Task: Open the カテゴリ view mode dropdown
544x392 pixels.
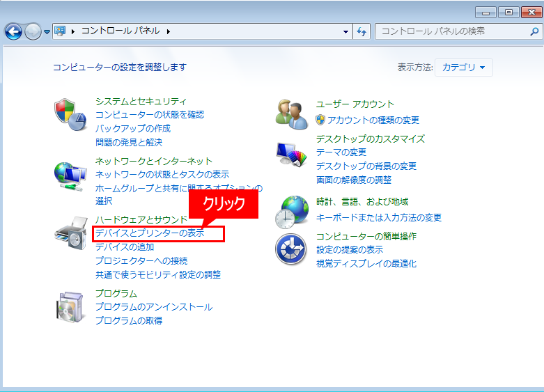Action: 464,68
